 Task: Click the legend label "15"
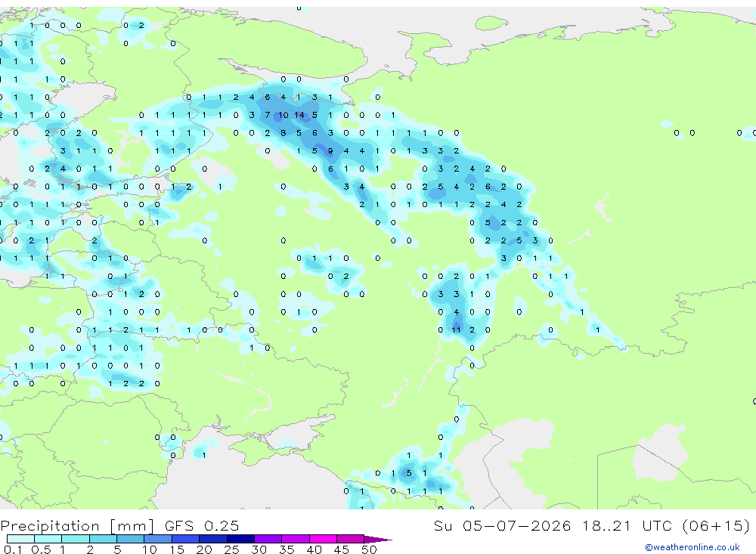[x=176, y=549]
